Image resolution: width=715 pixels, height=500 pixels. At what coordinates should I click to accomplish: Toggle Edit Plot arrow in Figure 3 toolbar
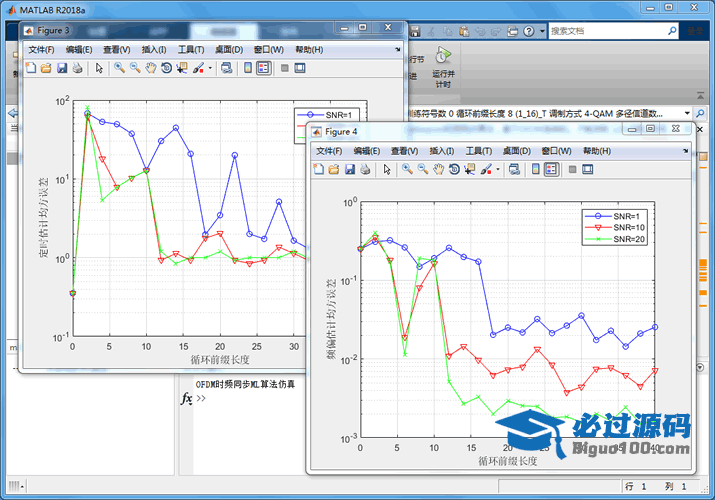[99, 68]
